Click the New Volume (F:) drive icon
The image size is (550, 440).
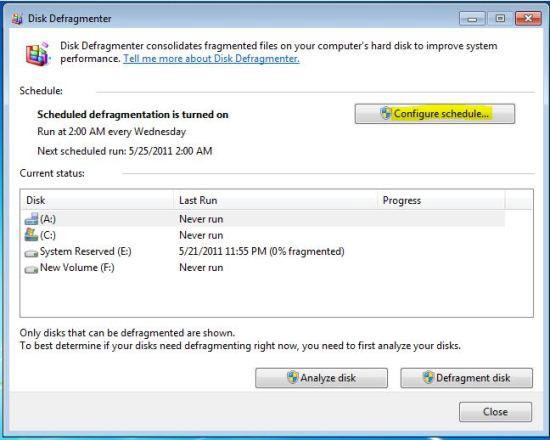pyautogui.click(x=31, y=269)
